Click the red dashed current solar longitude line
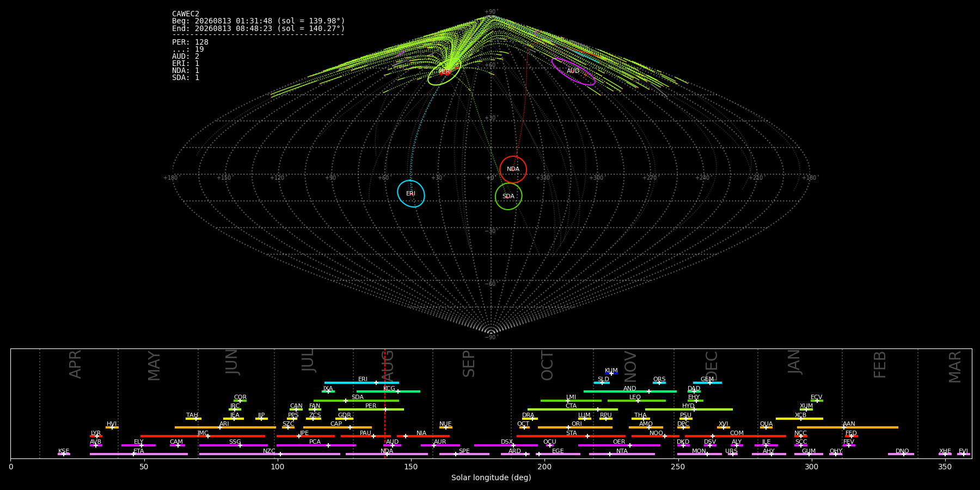The image size is (980, 490). pyautogui.click(x=385, y=403)
